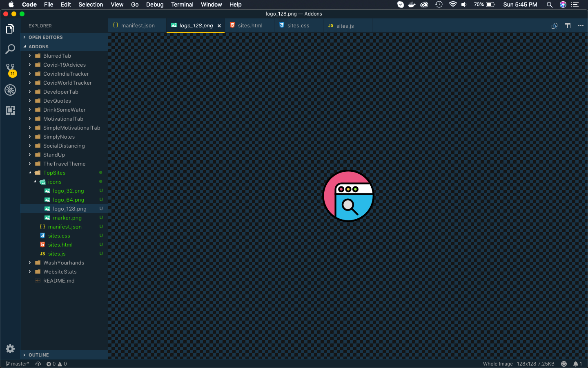Open the More Actions ellipsis menu

tap(581, 26)
